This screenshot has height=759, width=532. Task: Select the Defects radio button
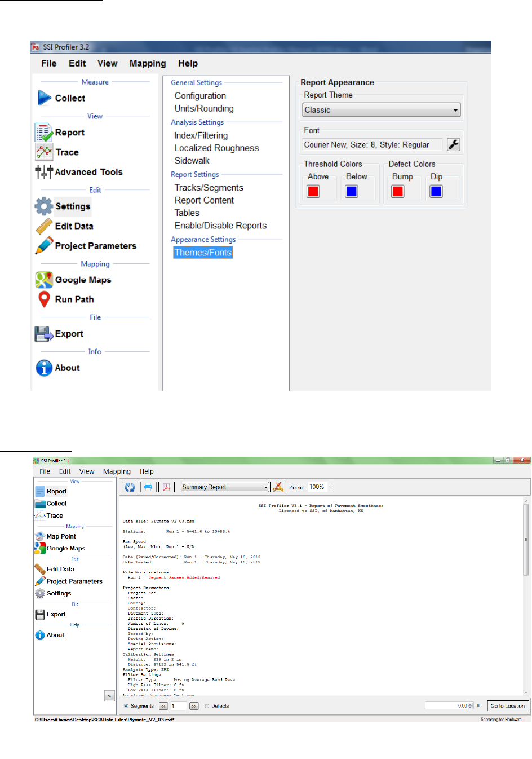pos(207,706)
